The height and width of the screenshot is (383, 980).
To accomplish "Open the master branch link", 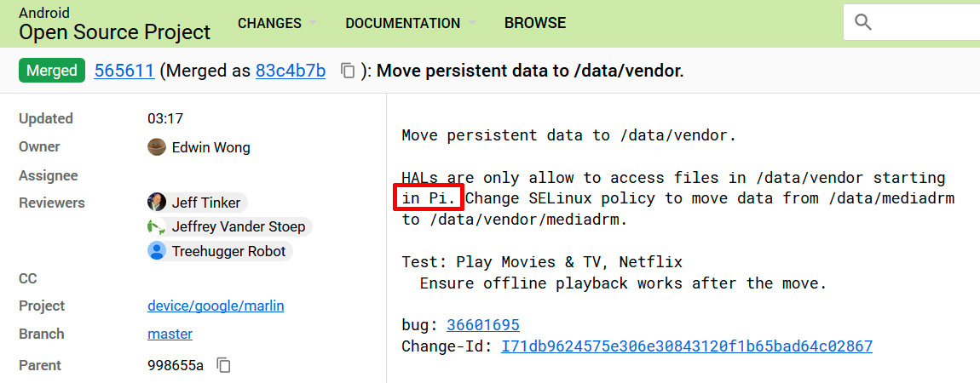I will coord(170,334).
